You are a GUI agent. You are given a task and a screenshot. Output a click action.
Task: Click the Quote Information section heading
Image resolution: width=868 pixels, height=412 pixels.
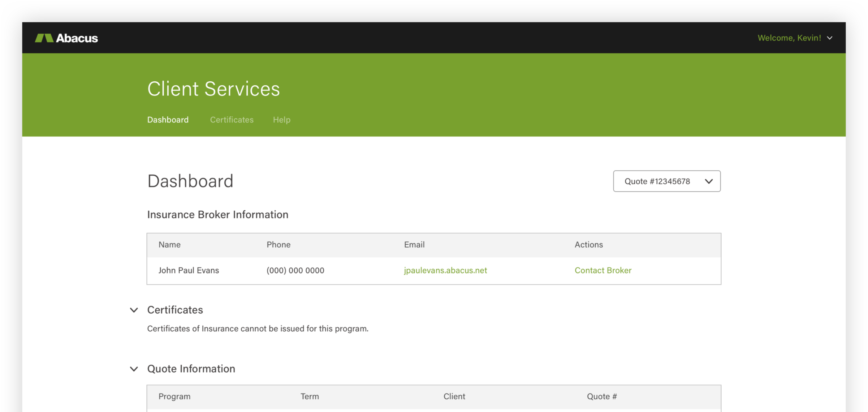coord(191,369)
